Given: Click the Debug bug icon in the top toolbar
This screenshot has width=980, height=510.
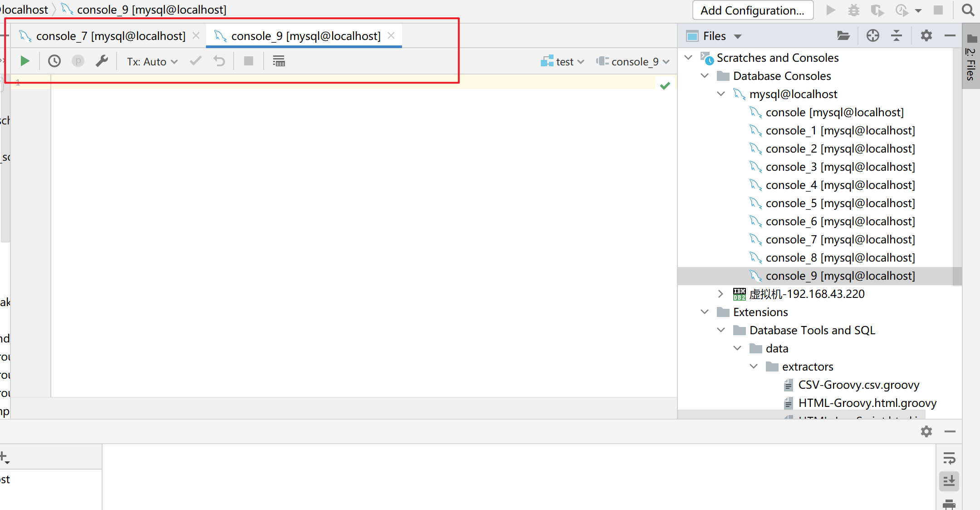Looking at the screenshot, I should [x=854, y=10].
